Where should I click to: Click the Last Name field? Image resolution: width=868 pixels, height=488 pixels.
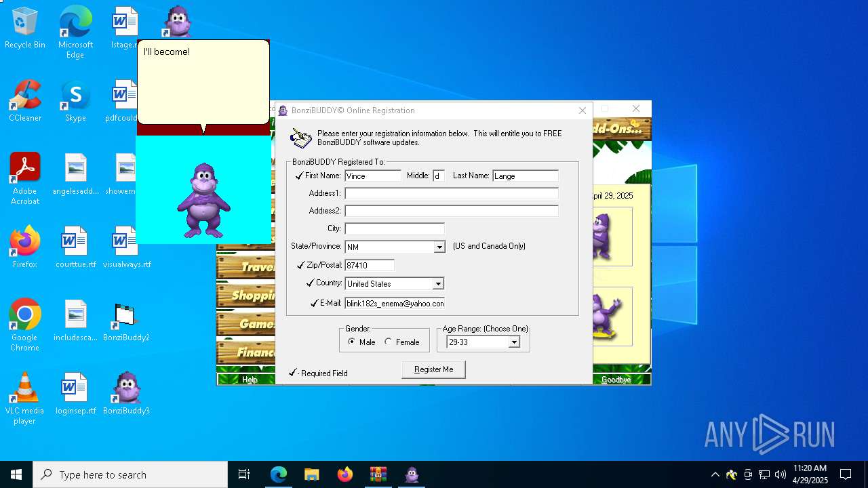[x=526, y=176]
